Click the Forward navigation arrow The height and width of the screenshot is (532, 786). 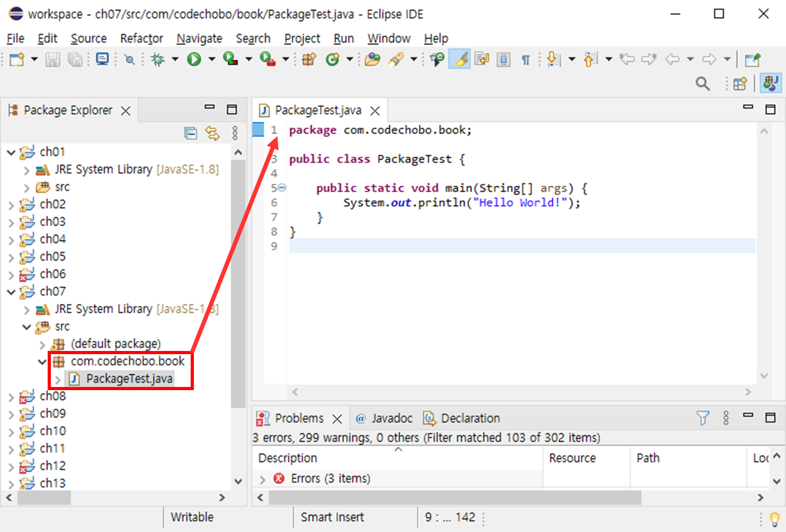pos(709,59)
